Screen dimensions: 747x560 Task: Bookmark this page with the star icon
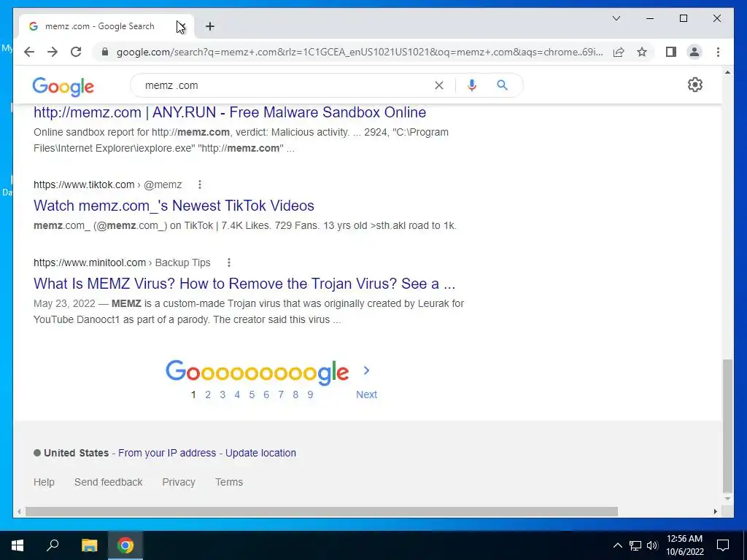642,52
